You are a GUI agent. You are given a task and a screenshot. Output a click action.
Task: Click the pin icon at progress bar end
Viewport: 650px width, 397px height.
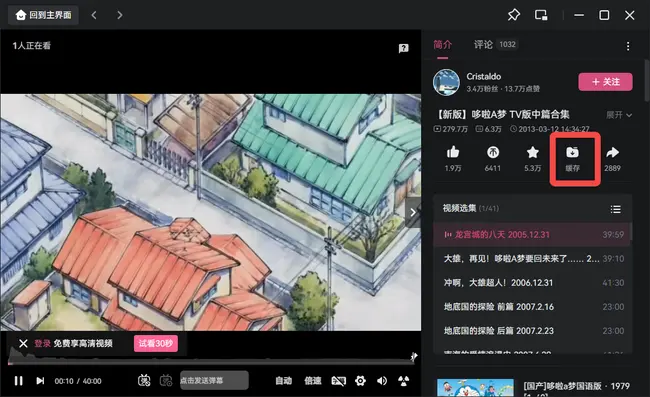(x=413, y=356)
